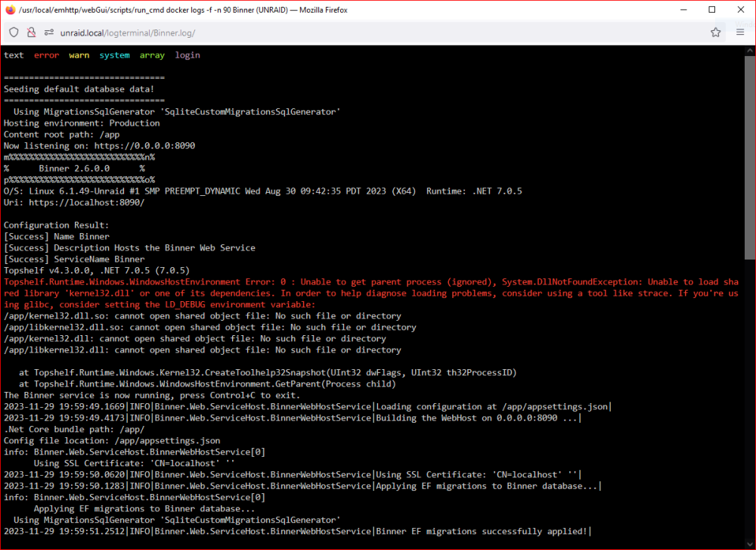The width and height of the screenshot is (756, 550).
Task: Click the shield tracking protection icon
Action: (14, 33)
